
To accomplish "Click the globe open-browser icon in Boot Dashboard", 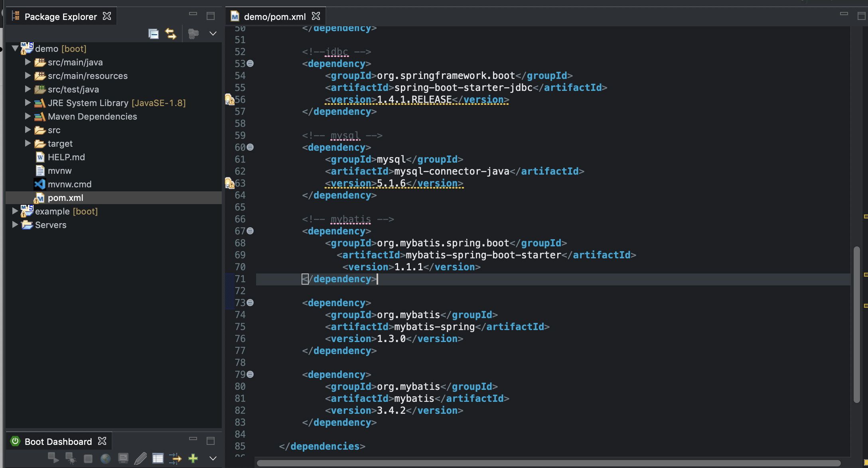I will [105, 458].
